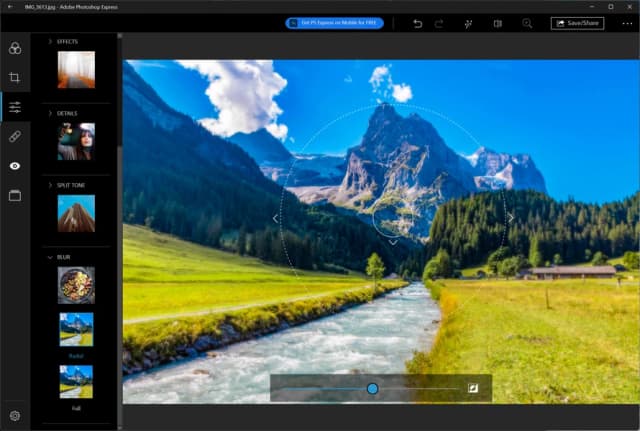Select the Effects thumbnail
This screenshot has width=640, height=431.
[76, 70]
